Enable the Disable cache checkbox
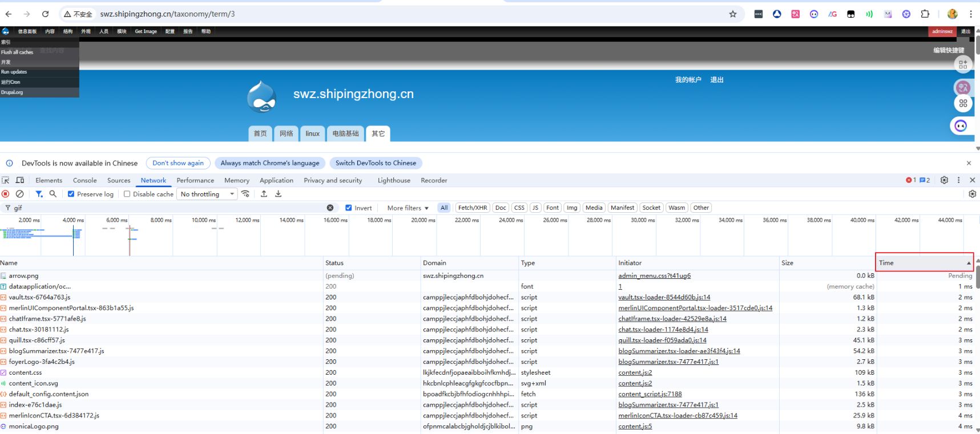The image size is (980, 434). [127, 194]
